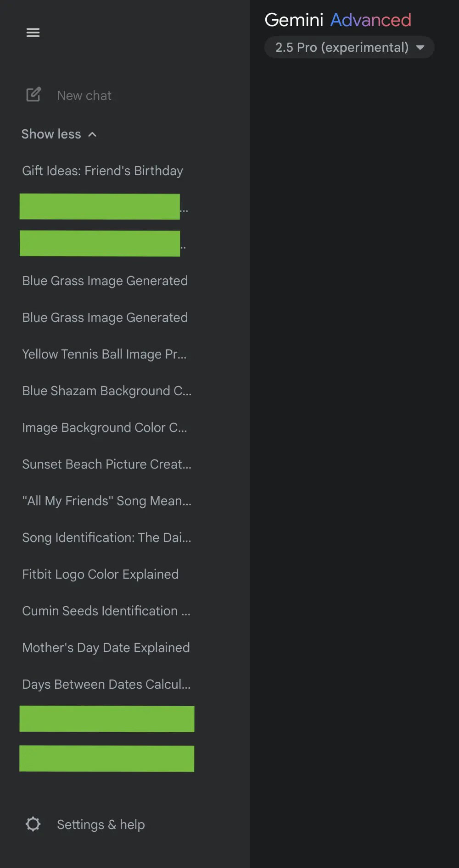Open Mother's Day Date Explained chat
The image size is (459, 868).
pos(106,647)
